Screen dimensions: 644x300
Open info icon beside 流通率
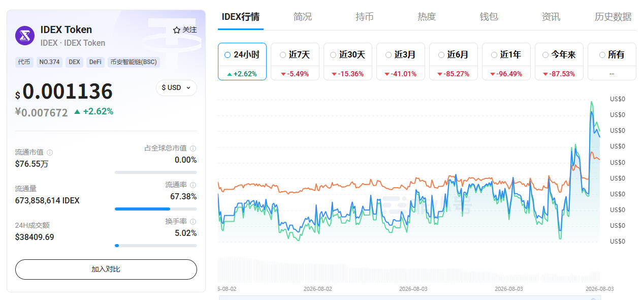point(193,185)
